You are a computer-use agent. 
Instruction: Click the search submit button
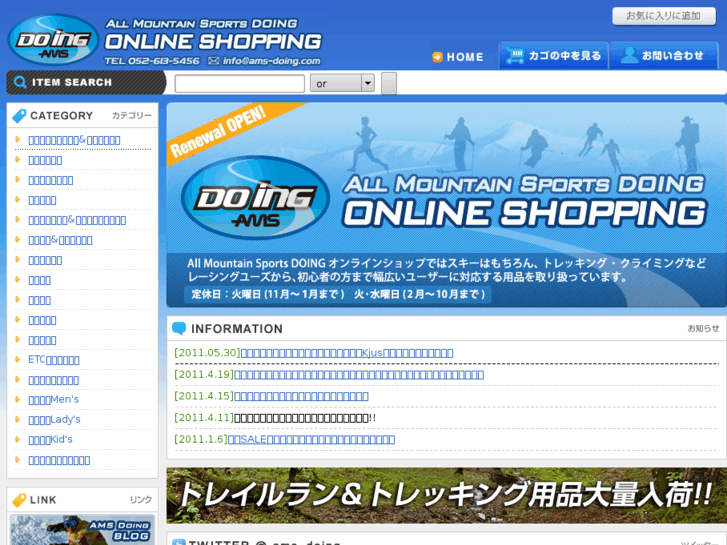tap(389, 83)
